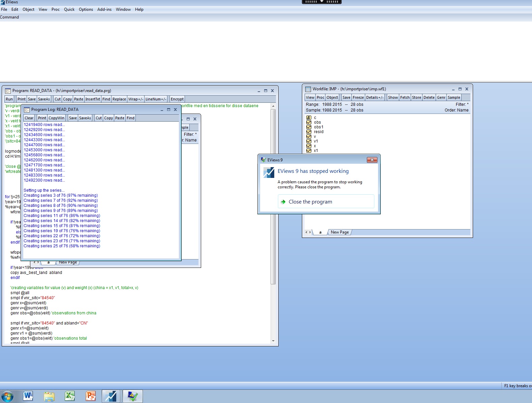
Task: Open the Quick menu
Action: coord(69,9)
